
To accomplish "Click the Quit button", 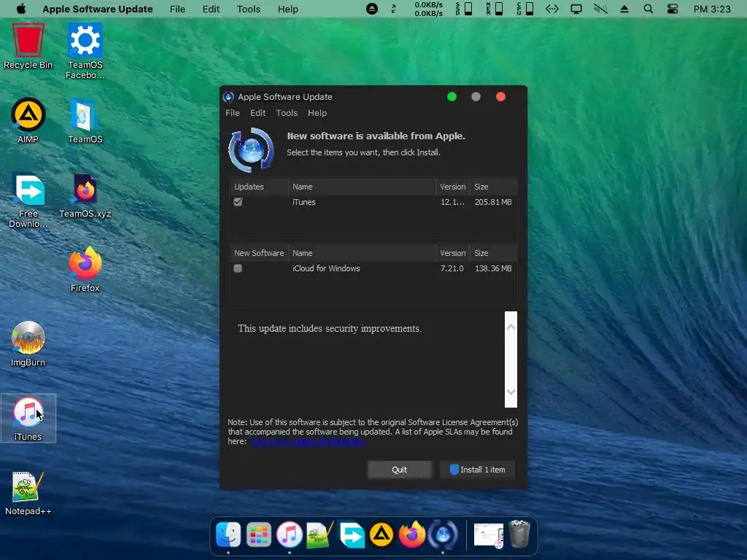I will point(399,470).
